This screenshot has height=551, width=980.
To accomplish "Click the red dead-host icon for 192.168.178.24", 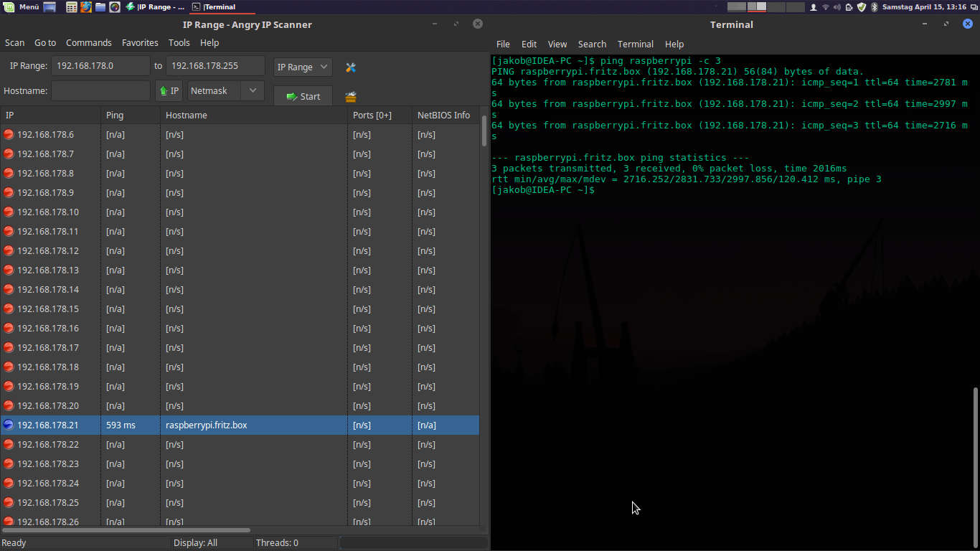I will coord(9,483).
